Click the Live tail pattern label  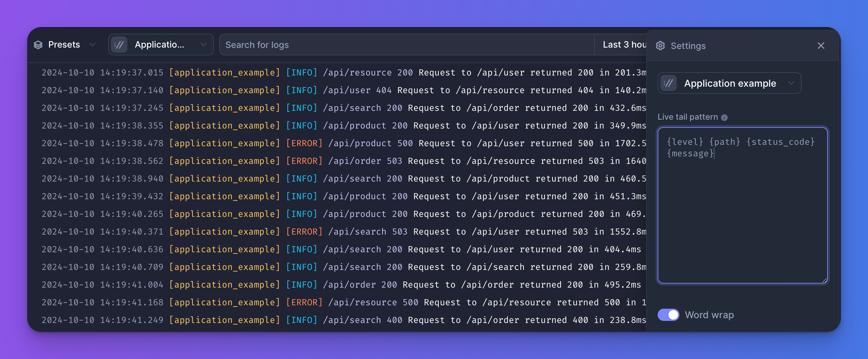(688, 117)
